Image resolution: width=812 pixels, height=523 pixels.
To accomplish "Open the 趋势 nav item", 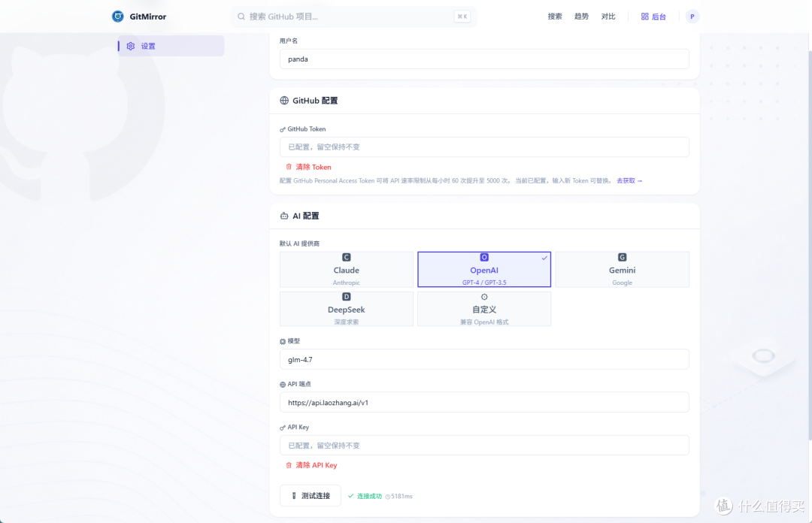I will 581,17.
